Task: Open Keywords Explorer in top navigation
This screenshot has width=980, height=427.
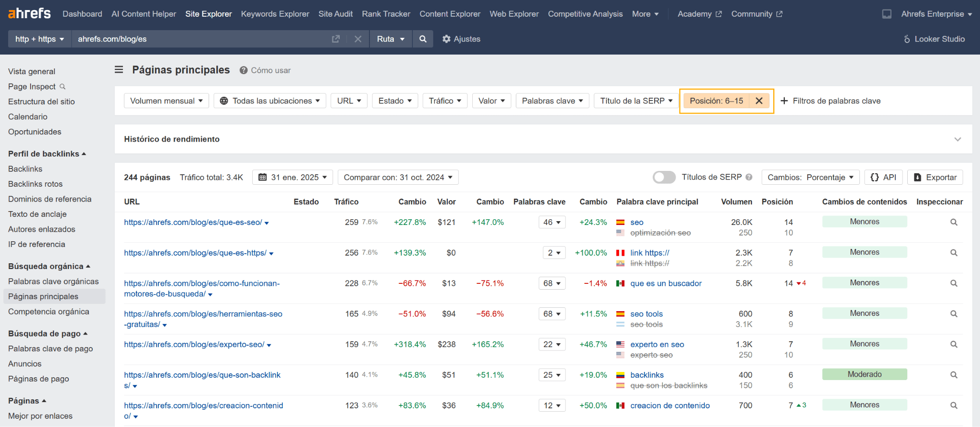Action: [275, 14]
